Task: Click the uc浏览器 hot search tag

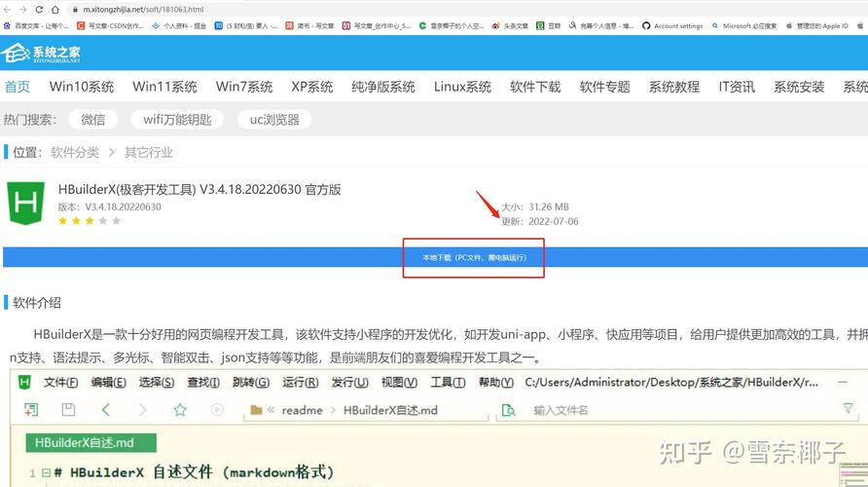Action: pos(274,120)
